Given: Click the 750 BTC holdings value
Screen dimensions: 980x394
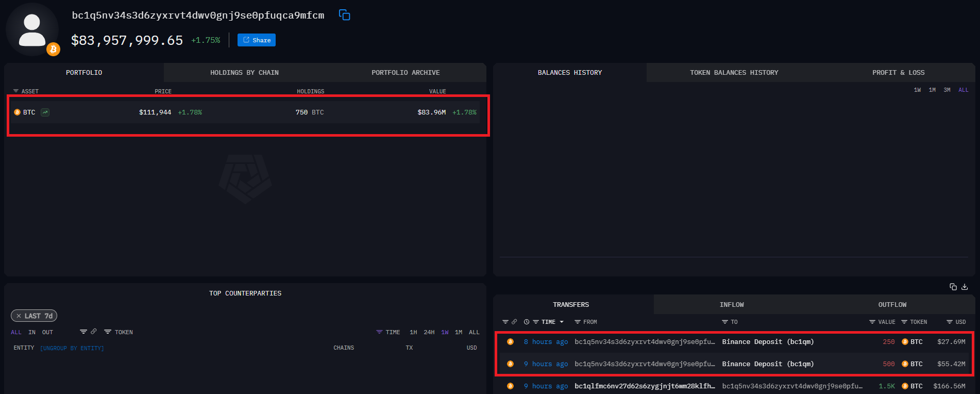Looking at the screenshot, I should [x=310, y=112].
